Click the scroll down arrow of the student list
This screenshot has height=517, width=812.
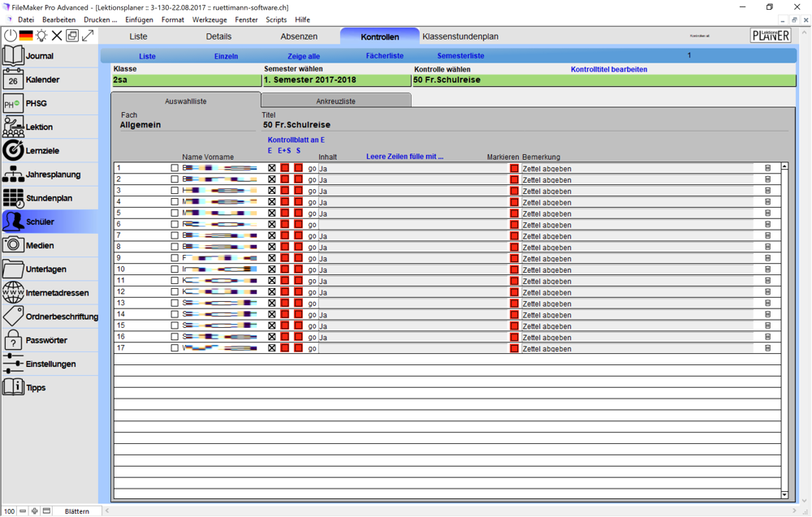click(x=784, y=495)
